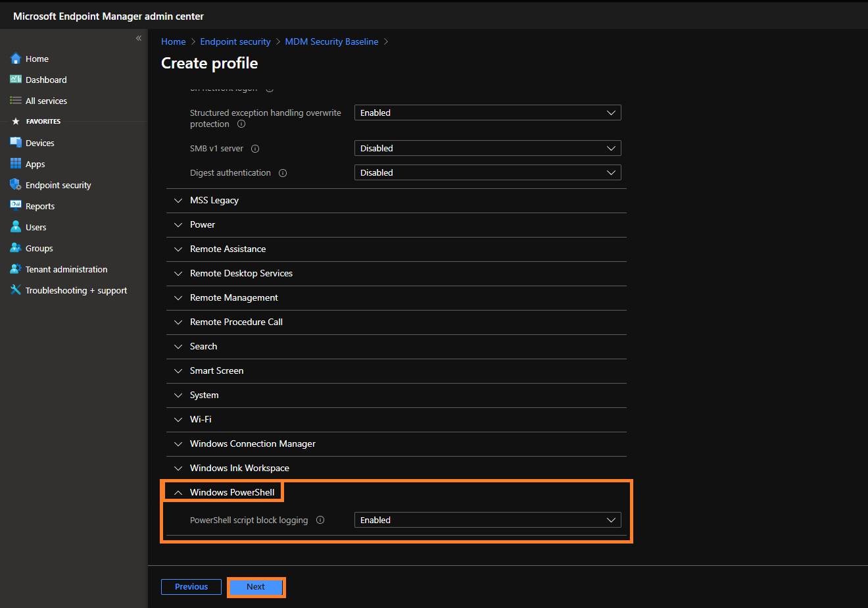Click the Groups people icon

pos(16,248)
